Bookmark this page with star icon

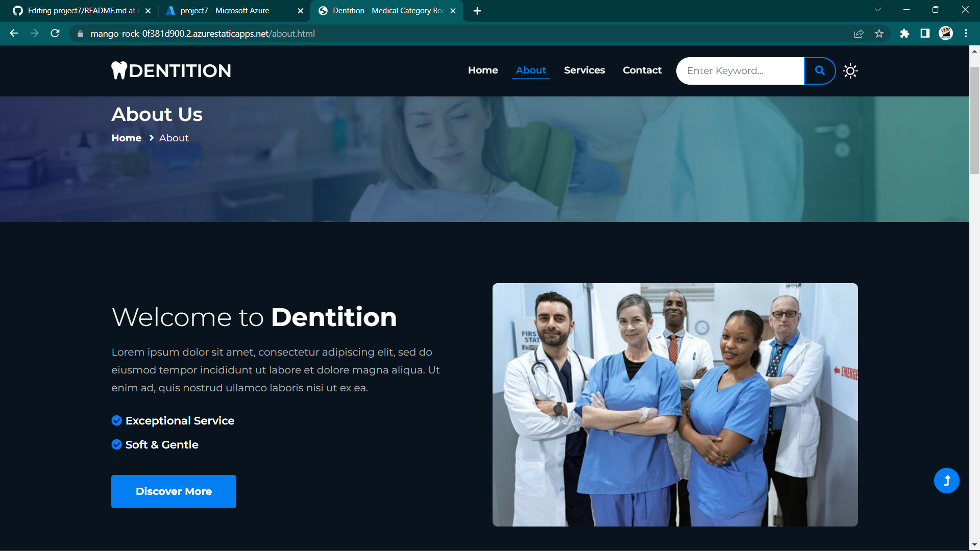point(879,34)
